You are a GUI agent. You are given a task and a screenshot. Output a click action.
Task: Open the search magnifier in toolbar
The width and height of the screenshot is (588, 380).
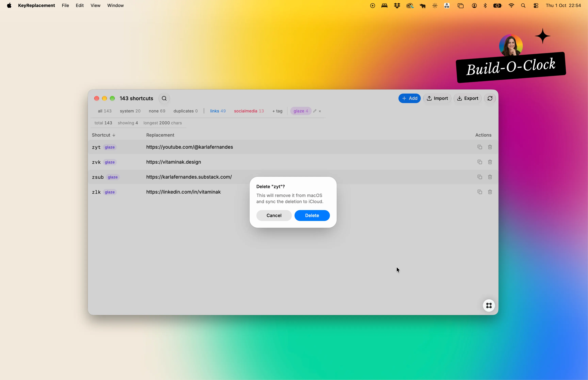164,98
